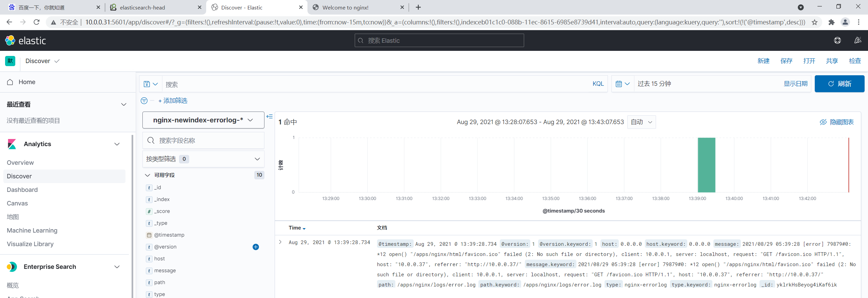
Task: Toggle KQL query language switch
Action: 598,84
